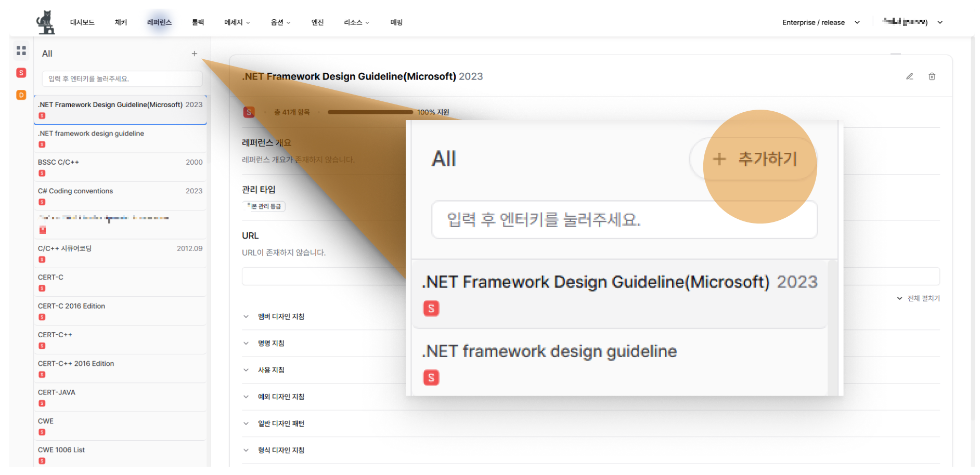The image size is (980, 475).
Task: Select CERT-C++ 2016 Edition reference
Action: (x=120, y=369)
